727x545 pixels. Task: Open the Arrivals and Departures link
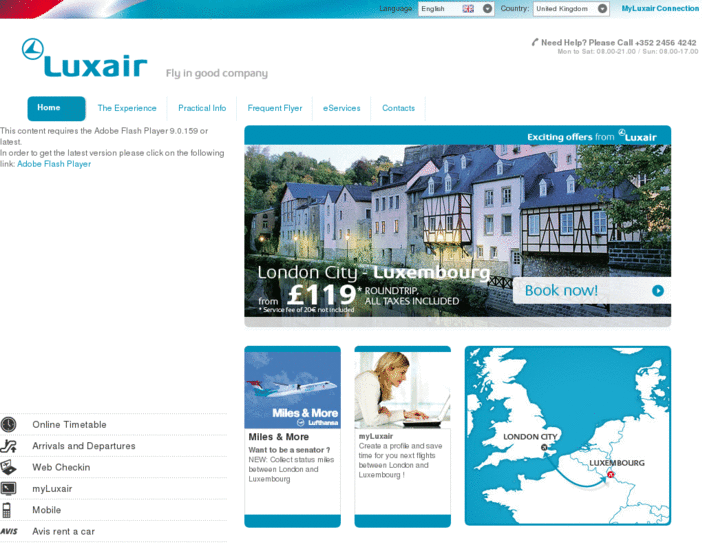click(84, 446)
